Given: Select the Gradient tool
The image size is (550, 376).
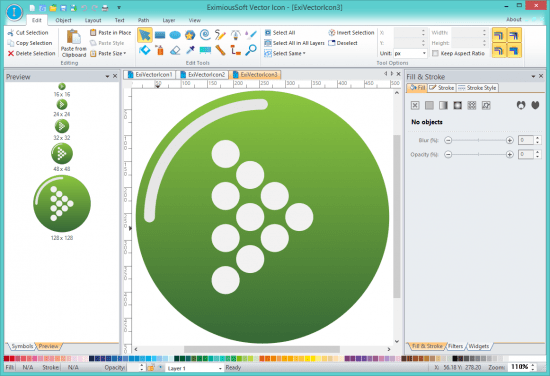Looking at the screenshot, I should (205, 51).
